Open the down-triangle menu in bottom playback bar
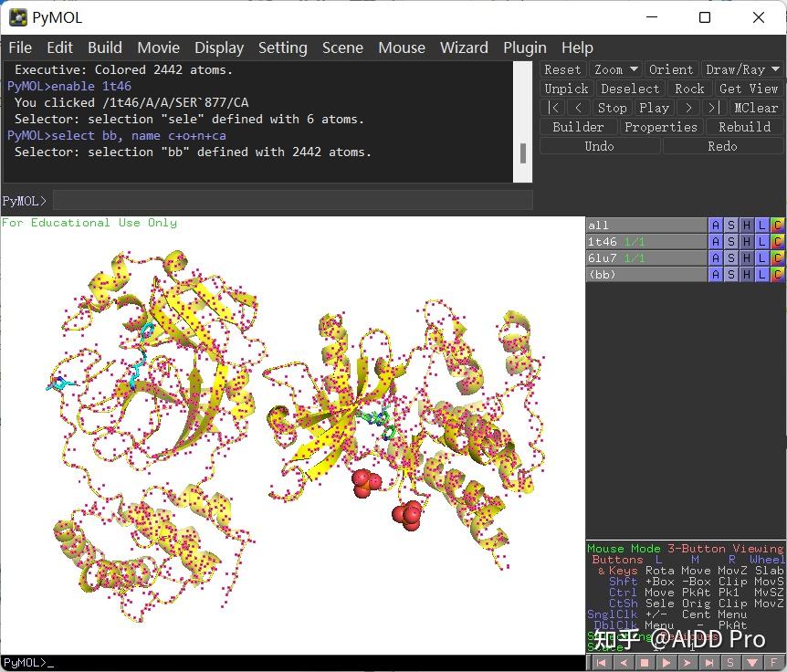The height and width of the screenshot is (672, 787). click(752, 663)
